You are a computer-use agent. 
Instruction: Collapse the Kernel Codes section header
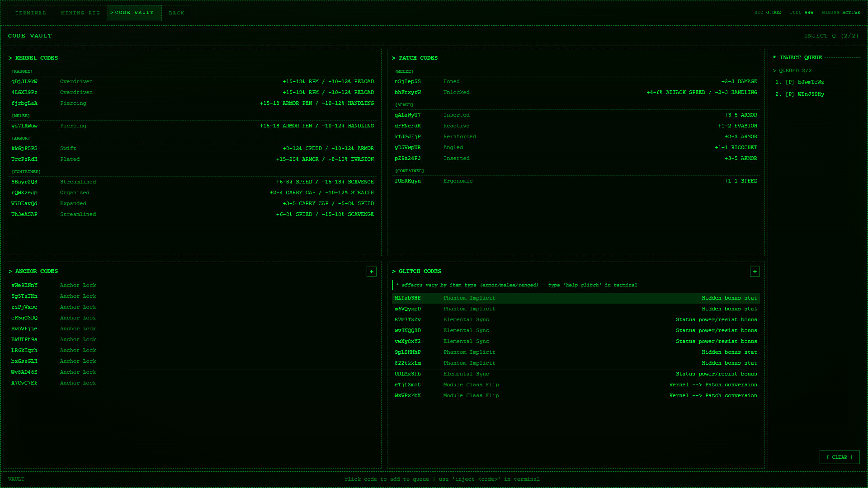34,58
